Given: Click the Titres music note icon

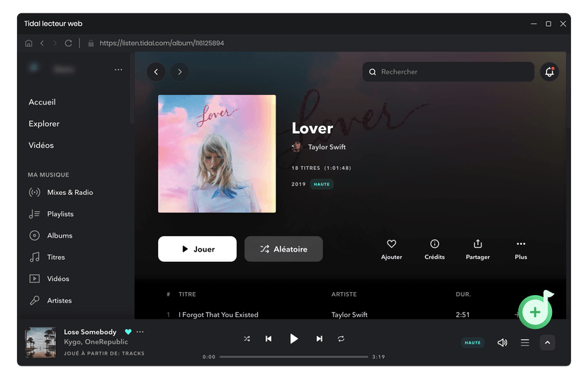Looking at the screenshot, I should tap(35, 257).
